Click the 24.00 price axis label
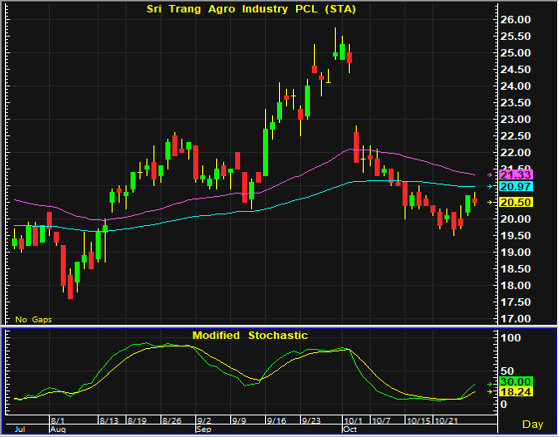Screen dimensions: 559x437 click(x=516, y=86)
